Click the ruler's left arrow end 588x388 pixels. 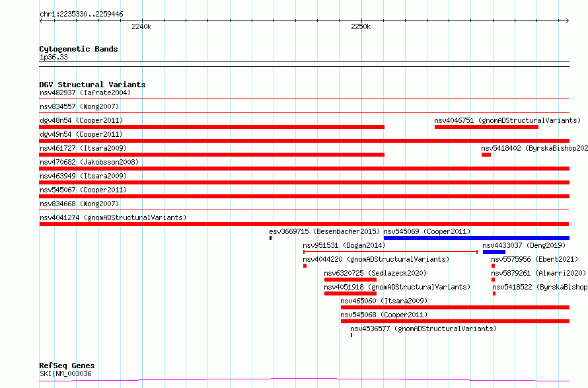[x=41, y=21]
